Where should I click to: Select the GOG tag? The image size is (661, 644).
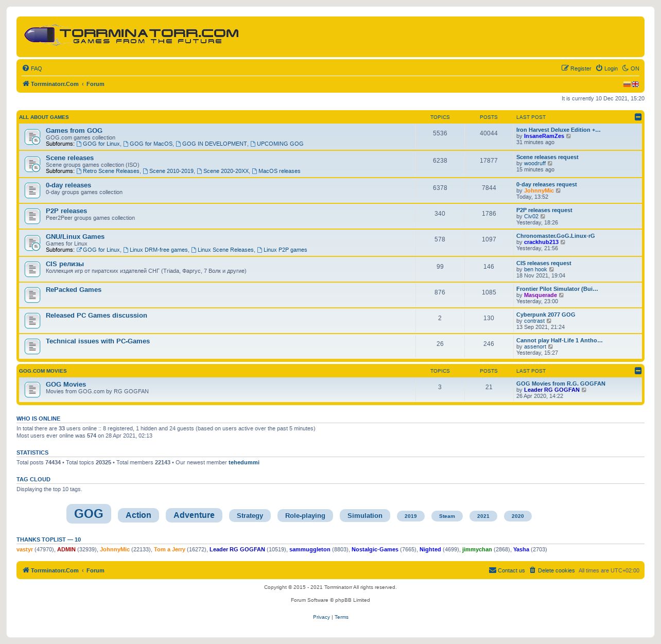tap(89, 514)
